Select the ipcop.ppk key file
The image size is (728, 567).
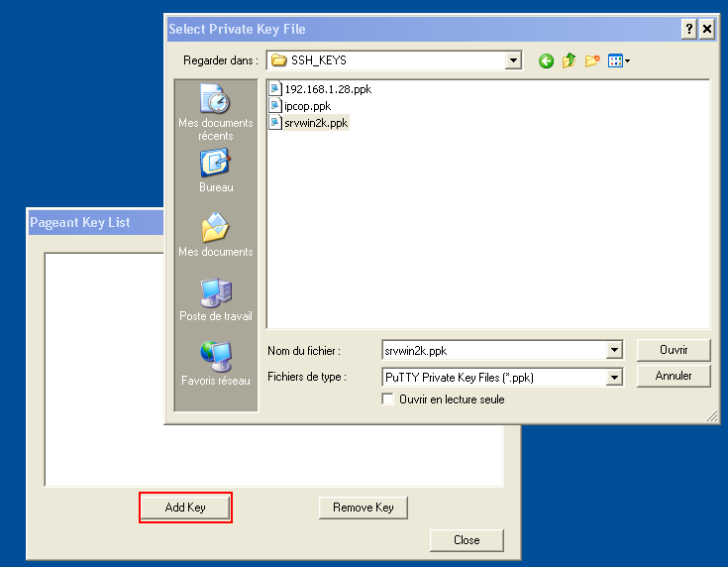point(306,106)
